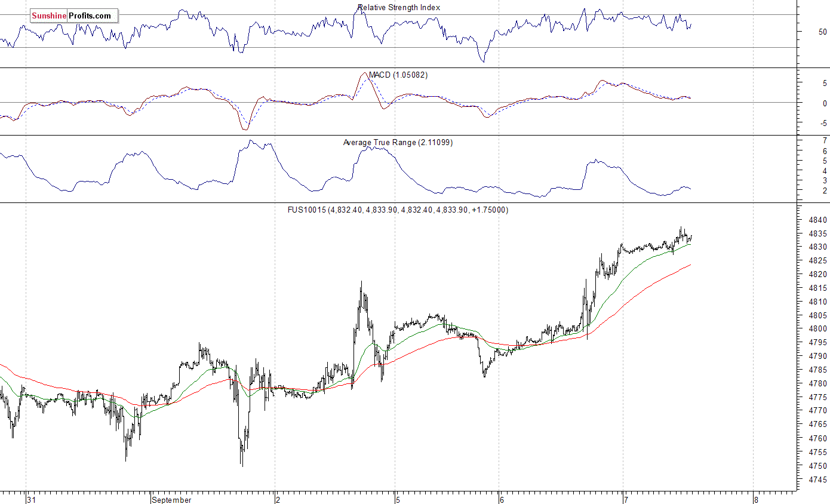Click the 4745 price axis label
Image resolution: width=830 pixels, height=504 pixels.
[x=817, y=480]
